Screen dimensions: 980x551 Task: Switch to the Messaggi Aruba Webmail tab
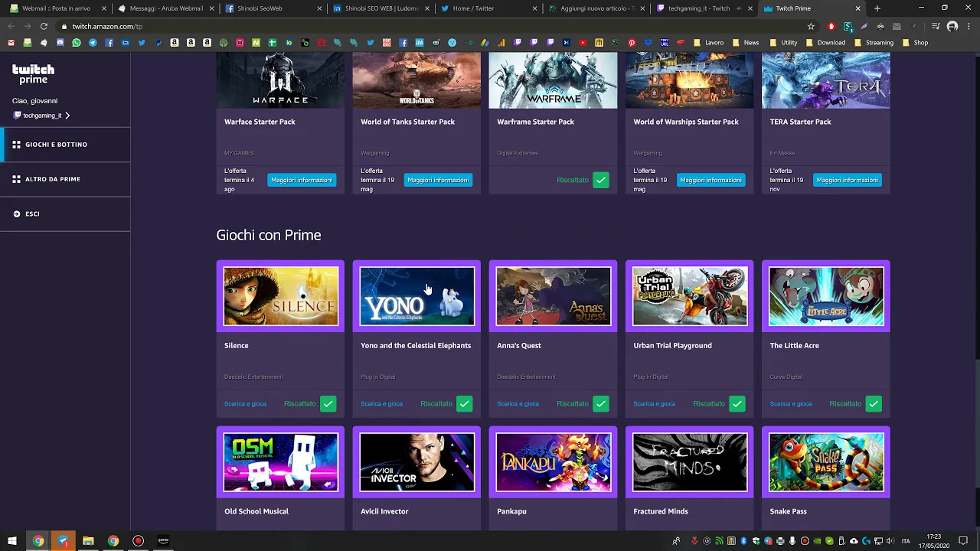(166, 8)
